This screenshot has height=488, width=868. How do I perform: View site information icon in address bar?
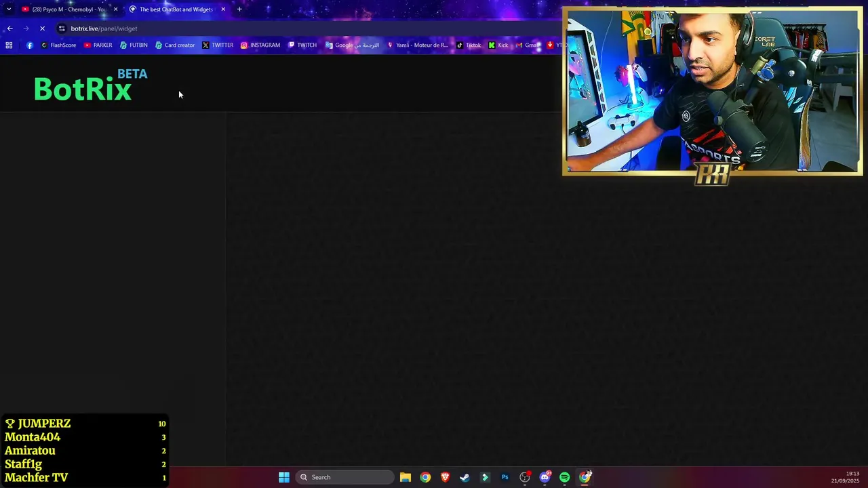pos(62,28)
